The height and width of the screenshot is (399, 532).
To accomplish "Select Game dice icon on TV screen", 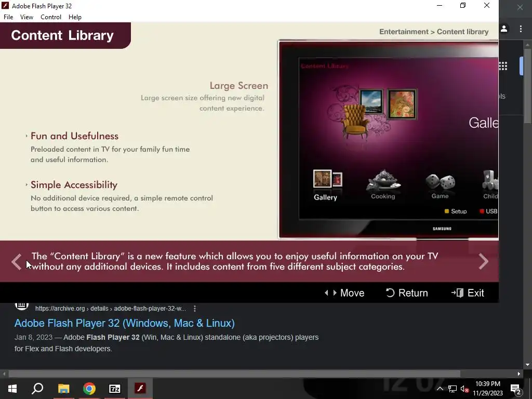I will [x=440, y=187].
